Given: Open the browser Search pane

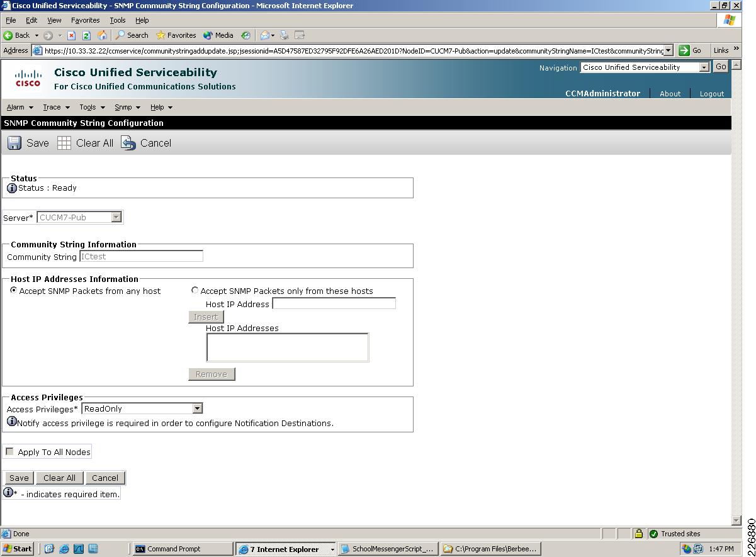Looking at the screenshot, I should coord(132,35).
